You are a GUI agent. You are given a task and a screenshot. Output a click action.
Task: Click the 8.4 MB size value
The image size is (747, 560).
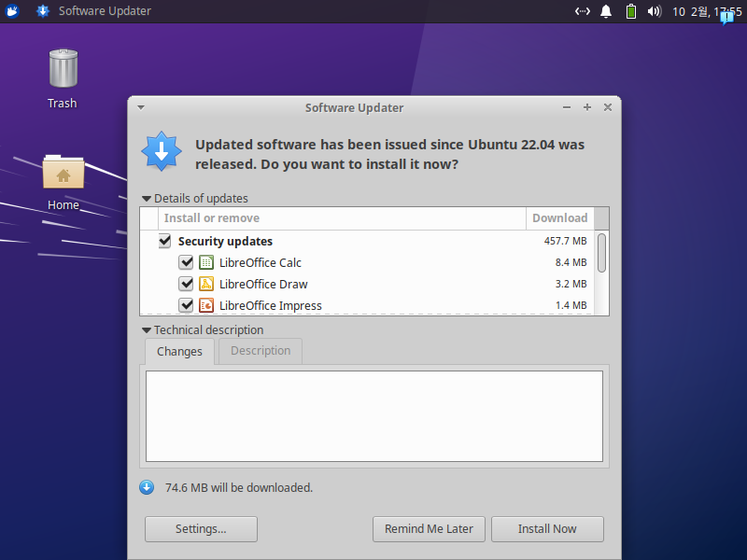(571, 262)
